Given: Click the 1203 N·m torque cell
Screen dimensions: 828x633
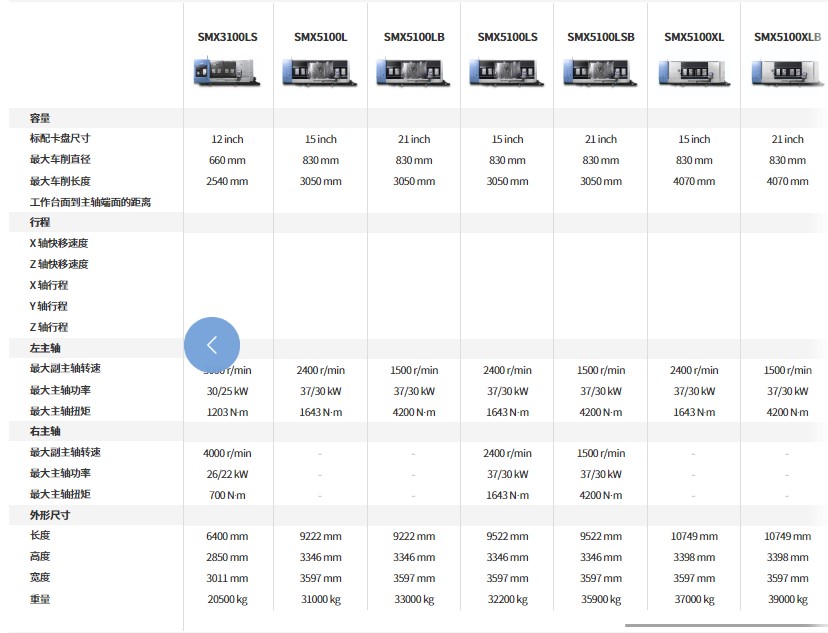Looking at the screenshot, I should [x=227, y=412].
